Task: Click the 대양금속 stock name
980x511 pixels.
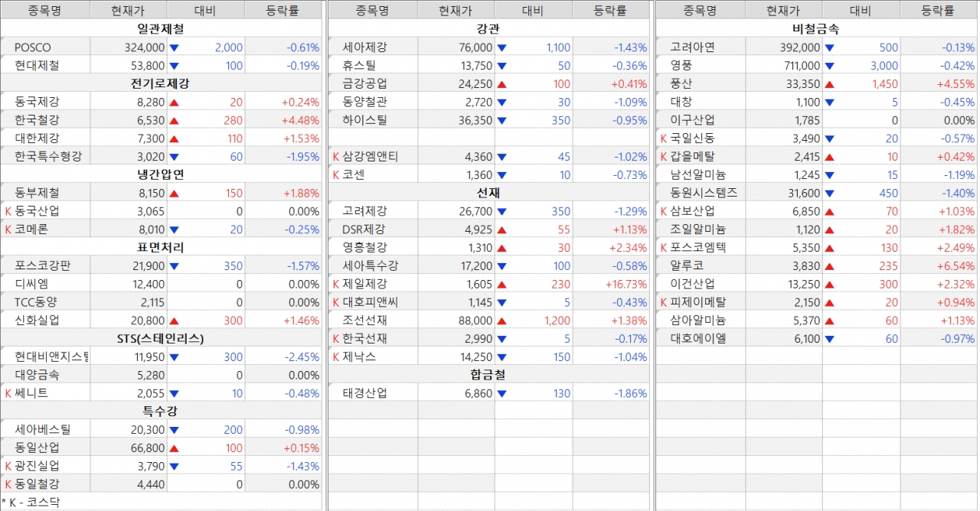Action: [37, 375]
